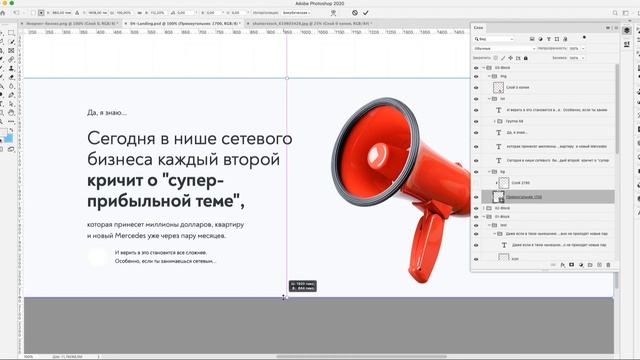640x360 pixels.
Task: Open the blend mode Обычные dropdown
Action: [x=504, y=49]
